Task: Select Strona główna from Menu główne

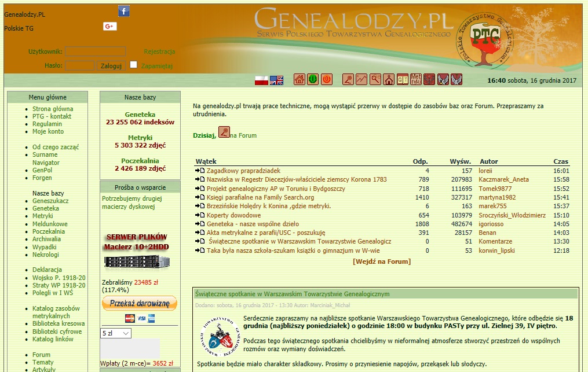Action: point(53,109)
